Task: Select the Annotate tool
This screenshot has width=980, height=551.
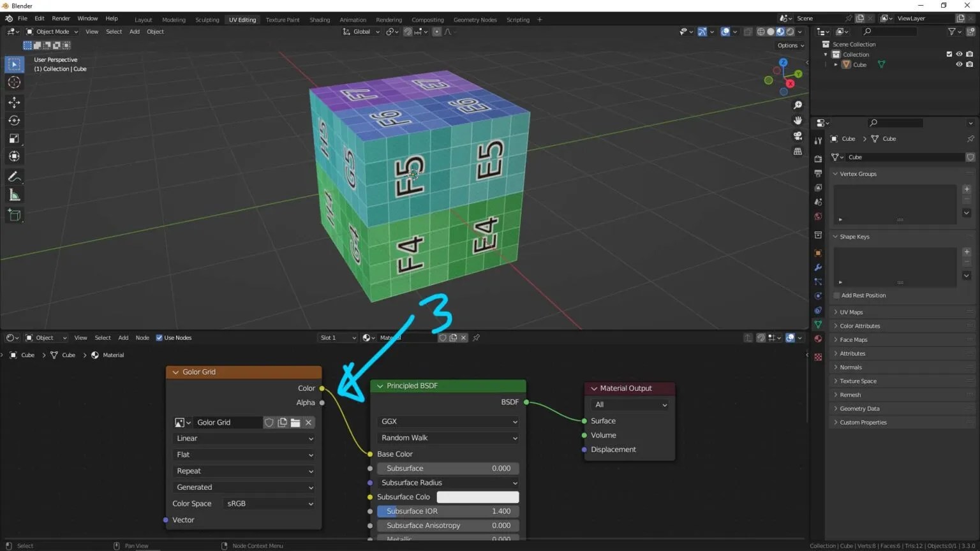Action: tap(14, 177)
